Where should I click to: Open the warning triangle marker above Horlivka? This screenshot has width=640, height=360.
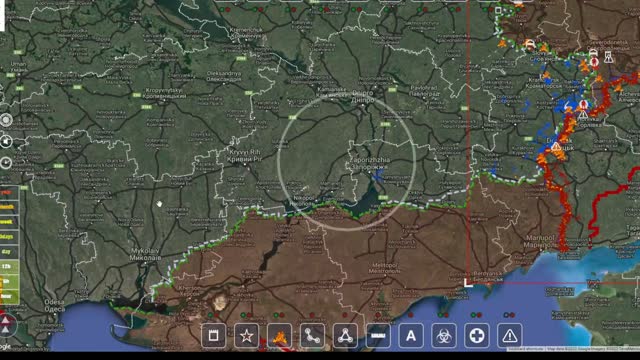584,114
